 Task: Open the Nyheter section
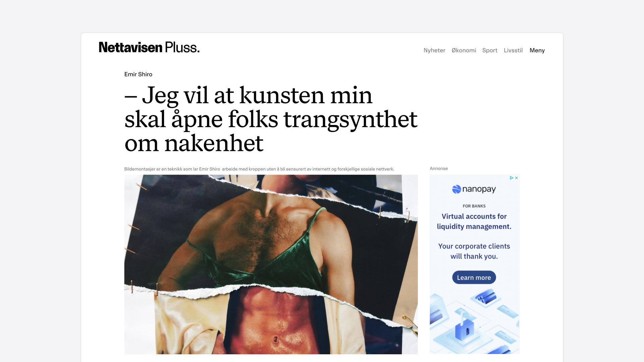tap(434, 50)
